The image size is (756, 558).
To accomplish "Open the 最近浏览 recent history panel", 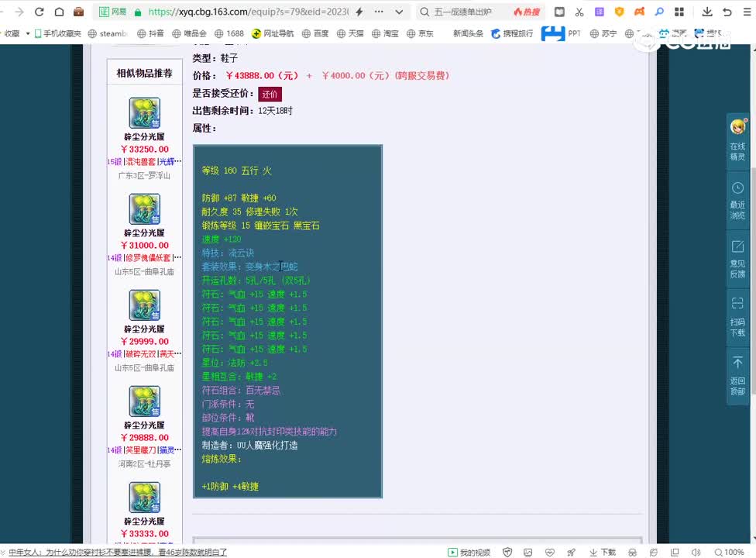I will [737, 201].
